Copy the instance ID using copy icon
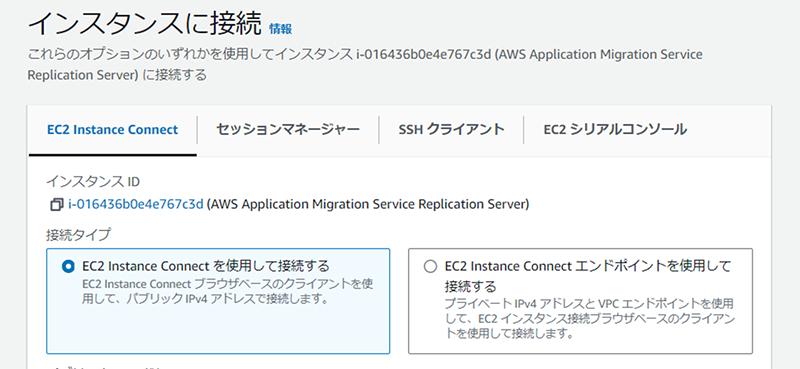Screen dimensions: 800x369 pyautogui.click(x=56, y=205)
